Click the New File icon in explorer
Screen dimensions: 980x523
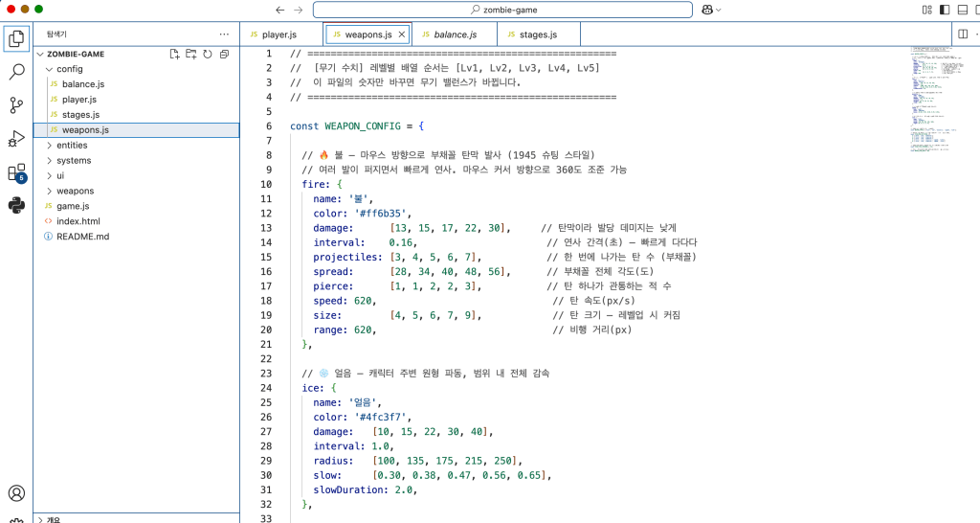(x=174, y=54)
